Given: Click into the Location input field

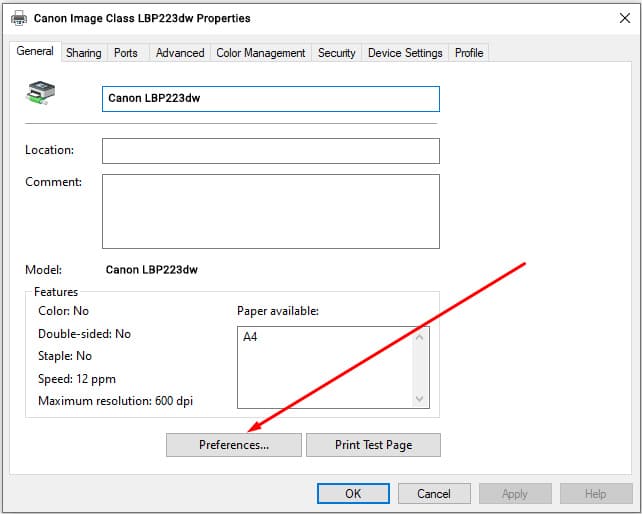Looking at the screenshot, I should pyautogui.click(x=271, y=151).
